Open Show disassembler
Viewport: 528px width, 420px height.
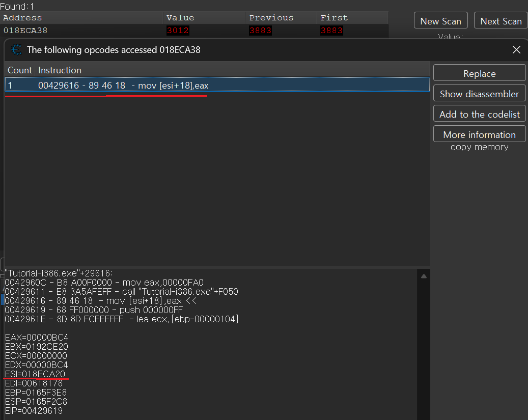pos(479,94)
